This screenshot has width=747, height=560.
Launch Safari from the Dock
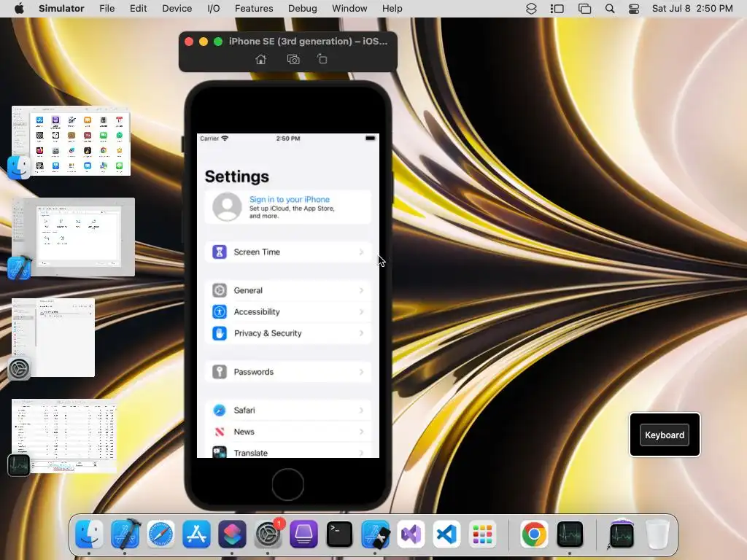(x=160, y=534)
